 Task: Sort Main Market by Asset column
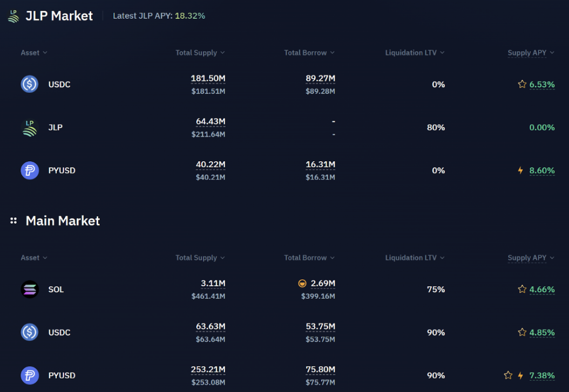[x=33, y=258]
